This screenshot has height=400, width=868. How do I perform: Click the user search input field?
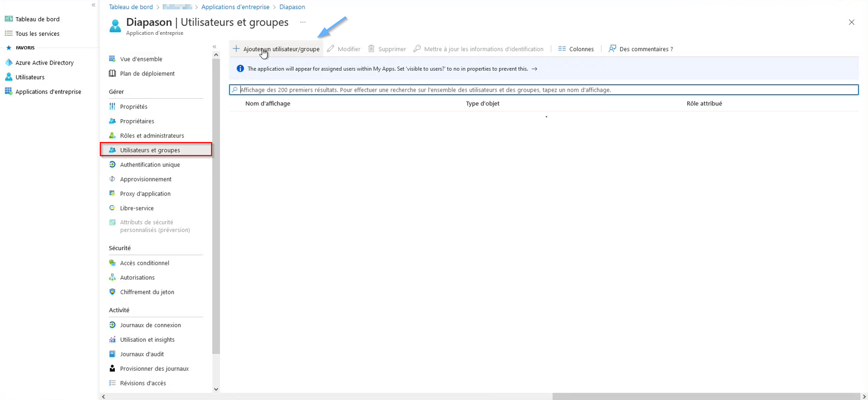click(x=546, y=90)
